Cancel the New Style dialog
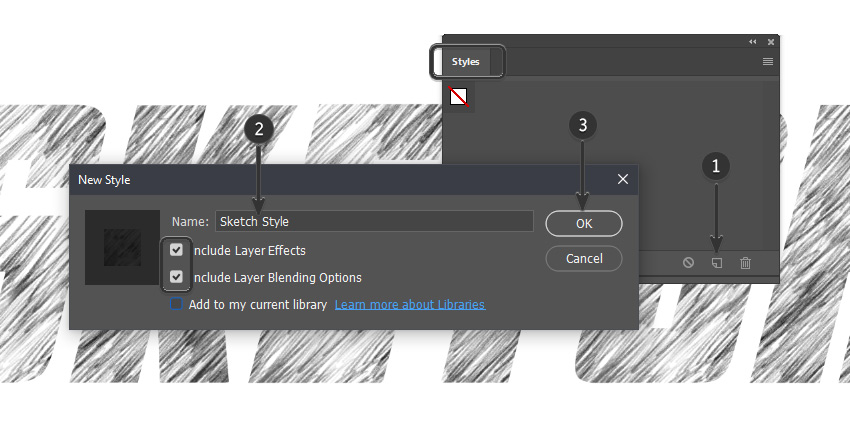The image size is (850, 438). coord(584,259)
